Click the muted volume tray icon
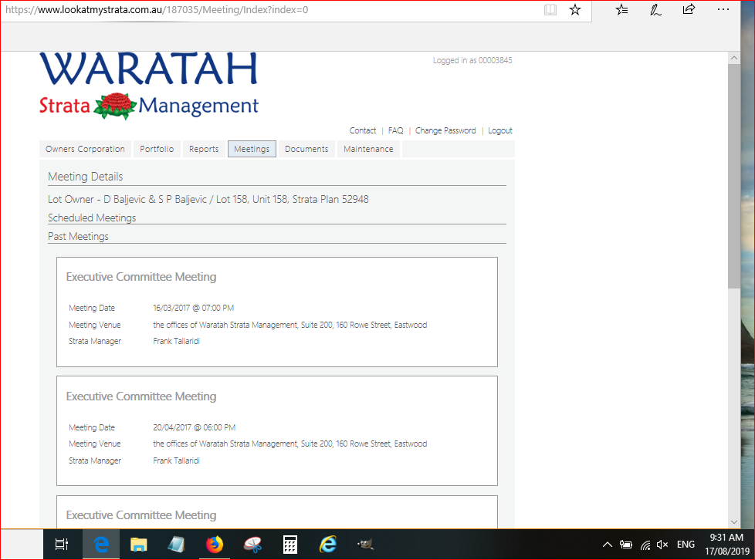The width and height of the screenshot is (755, 560). [x=662, y=545]
